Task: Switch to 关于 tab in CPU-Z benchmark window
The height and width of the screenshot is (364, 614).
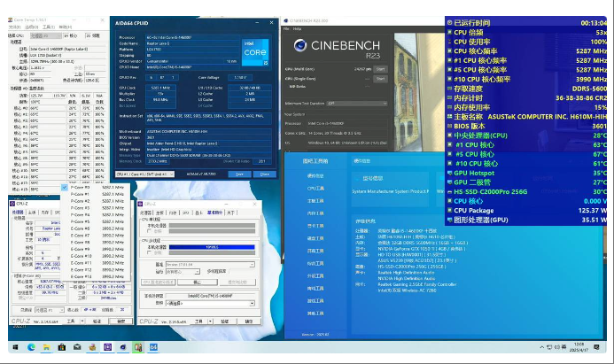Action: (x=231, y=213)
